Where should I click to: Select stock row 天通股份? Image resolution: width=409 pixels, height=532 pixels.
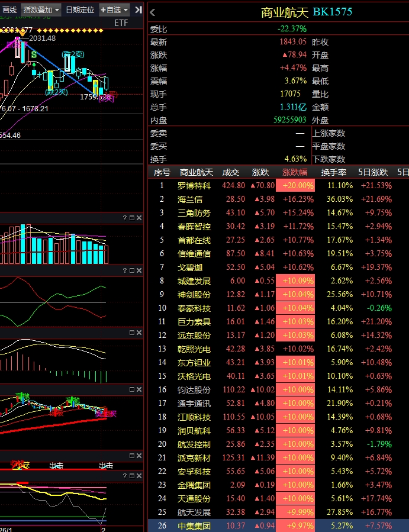tap(278, 498)
